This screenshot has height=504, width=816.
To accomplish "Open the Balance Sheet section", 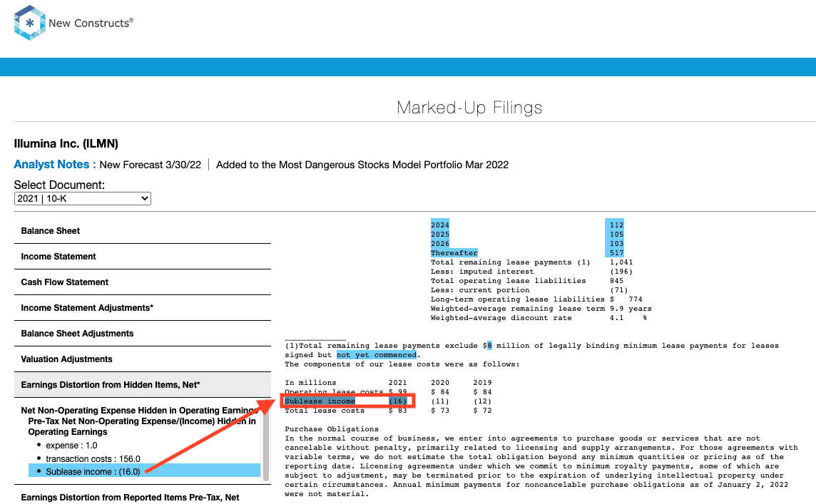I will tap(143, 231).
